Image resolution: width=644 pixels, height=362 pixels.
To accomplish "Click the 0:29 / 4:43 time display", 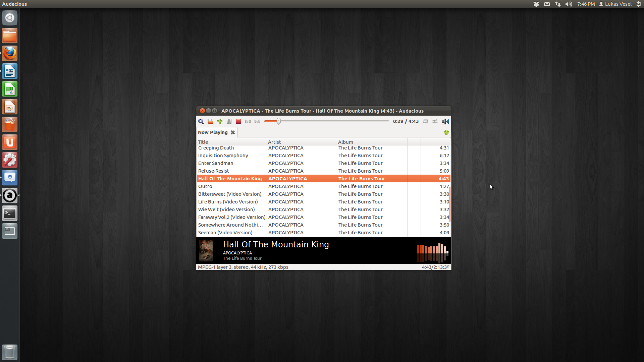I will click(x=406, y=121).
